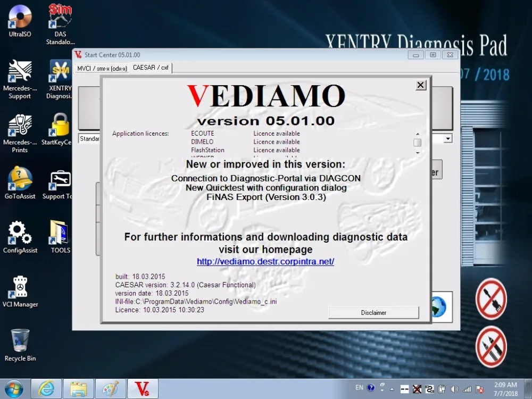This screenshot has width=532, height=399.
Task: Click the taskbar clock showing 2:09 AM
Action: tap(505, 389)
